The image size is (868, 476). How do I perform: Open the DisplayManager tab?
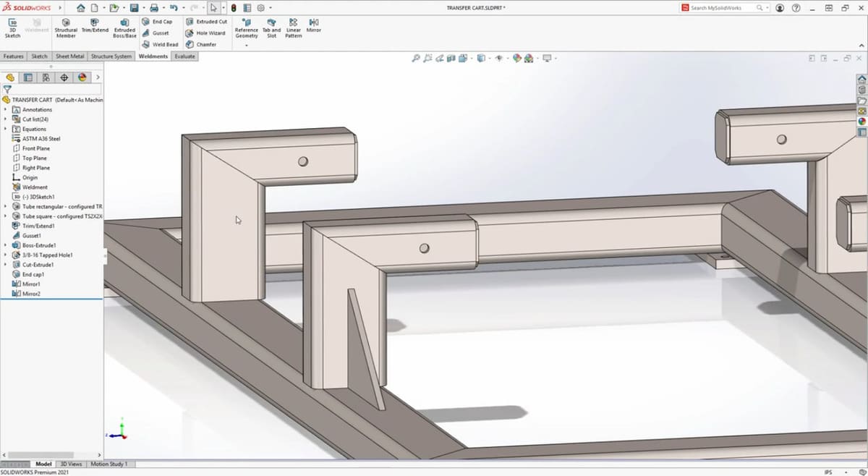pyautogui.click(x=82, y=77)
